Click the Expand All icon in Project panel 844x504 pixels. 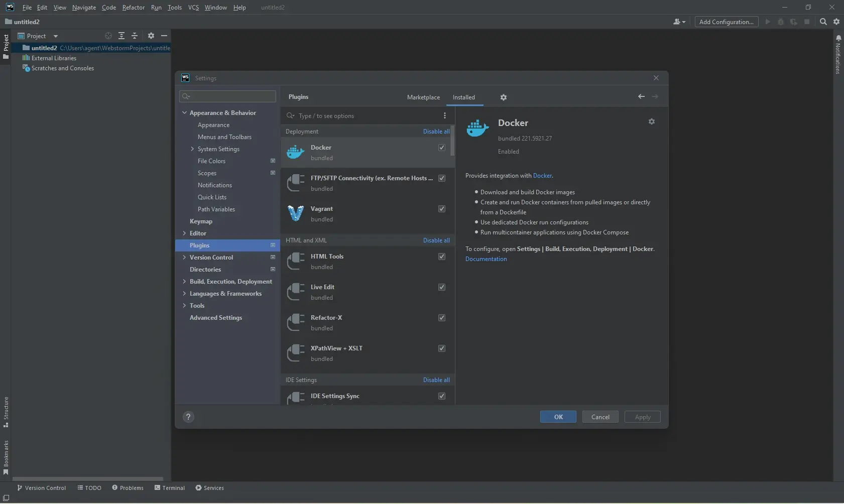click(x=122, y=36)
